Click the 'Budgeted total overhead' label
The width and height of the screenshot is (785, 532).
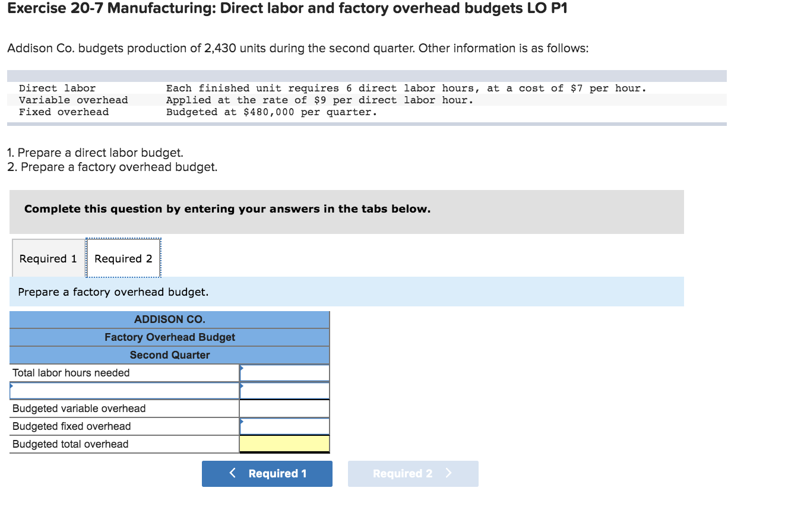71,444
